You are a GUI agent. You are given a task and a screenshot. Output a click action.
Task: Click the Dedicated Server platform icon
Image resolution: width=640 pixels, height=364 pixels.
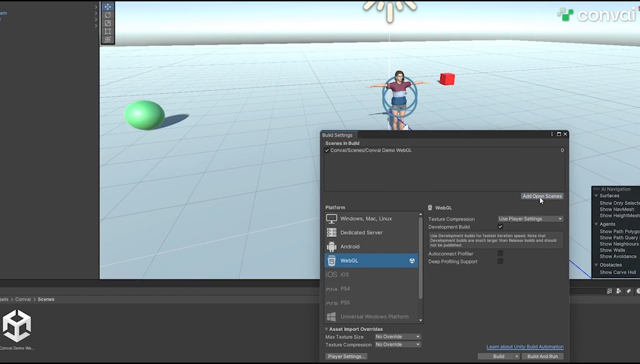pyautogui.click(x=332, y=233)
